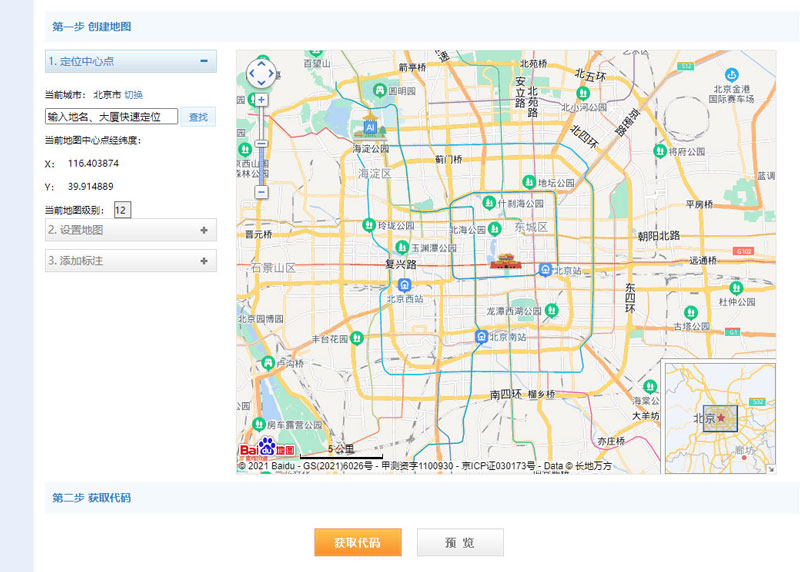Click the X coordinate value 116.403874
800x572 pixels.
[93, 163]
